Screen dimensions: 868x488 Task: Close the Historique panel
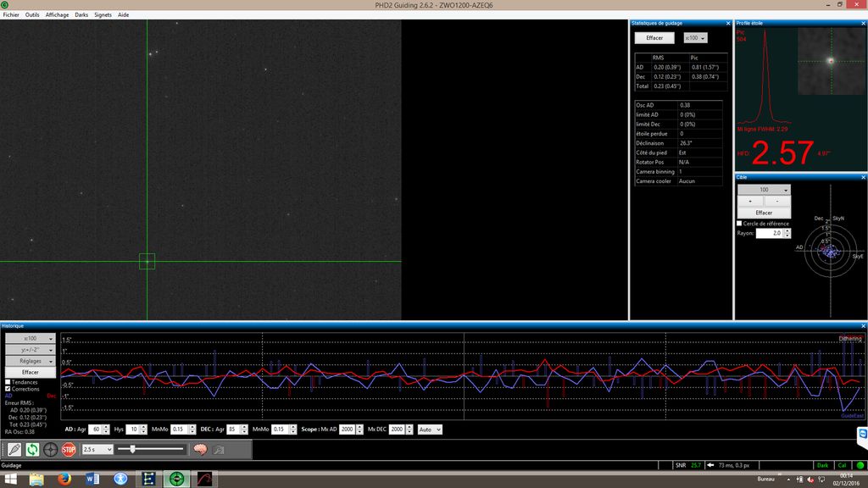864,326
